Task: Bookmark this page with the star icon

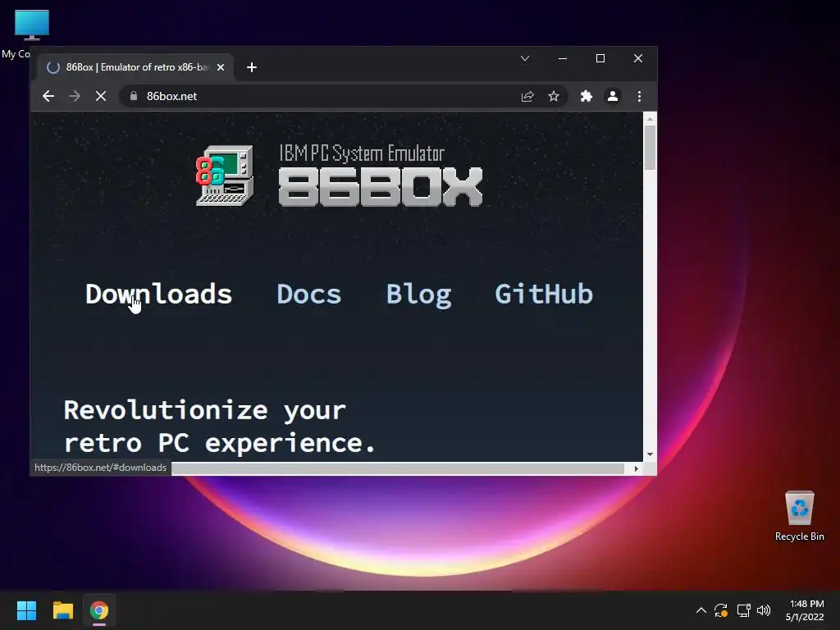Action: (554, 97)
